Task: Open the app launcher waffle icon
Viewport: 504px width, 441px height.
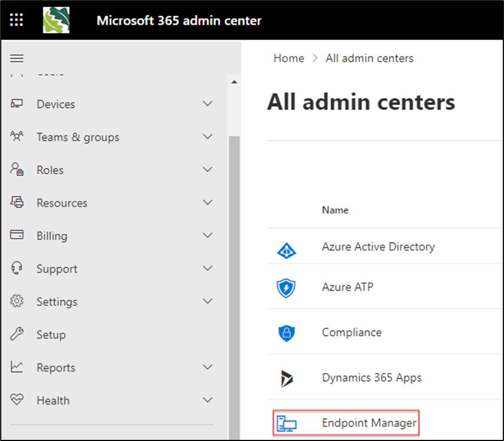Action: pos(16,20)
